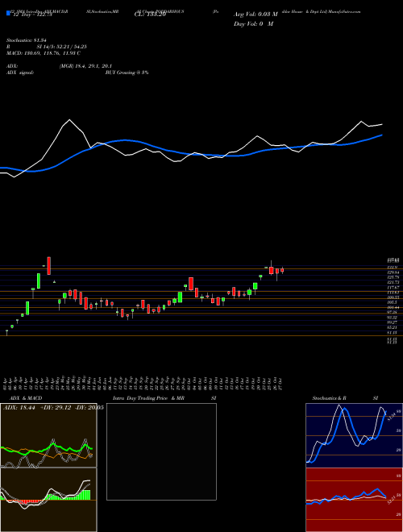Open the MACD histogram chart panel
The image size is (403, 532).
[x=48, y=500]
